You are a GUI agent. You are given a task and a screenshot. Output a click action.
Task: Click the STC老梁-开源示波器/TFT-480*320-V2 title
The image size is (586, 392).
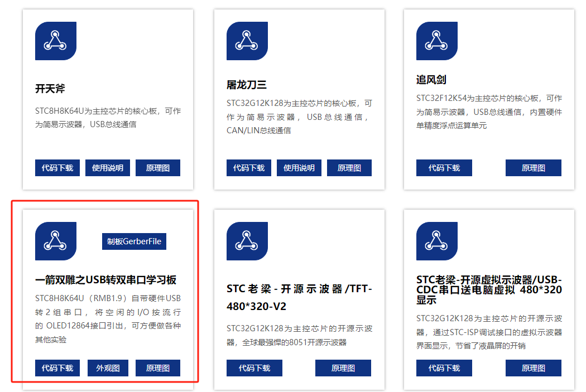click(x=299, y=298)
